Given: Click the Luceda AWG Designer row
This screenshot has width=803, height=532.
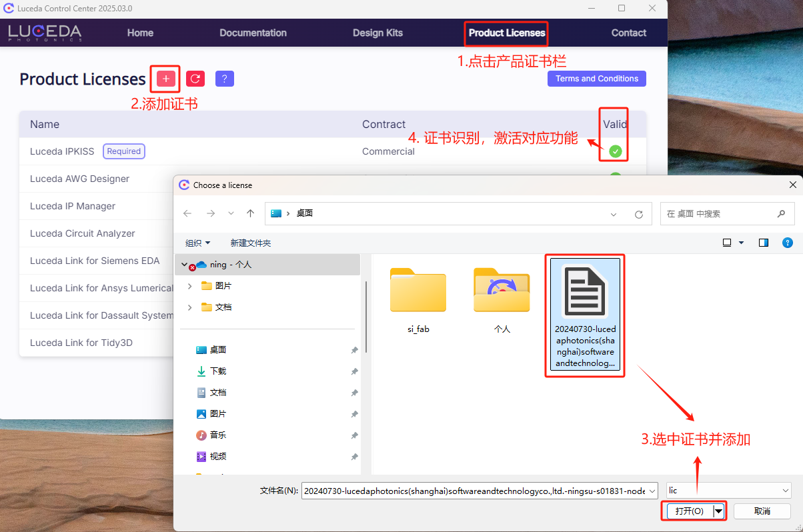Looking at the screenshot, I should click(x=95, y=179).
